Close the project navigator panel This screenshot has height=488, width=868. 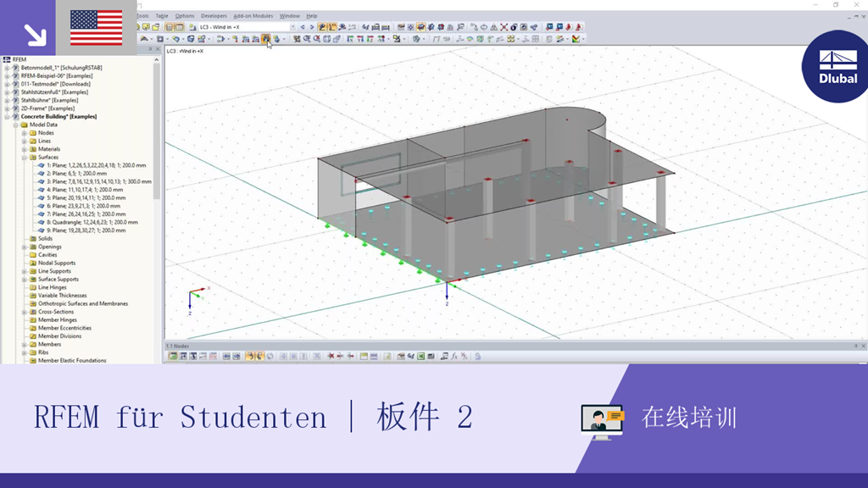click(x=158, y=48)
